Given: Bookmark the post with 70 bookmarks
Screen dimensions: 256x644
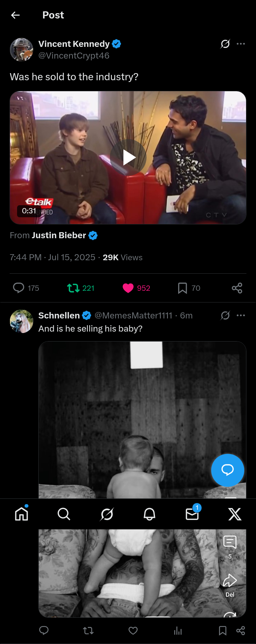Looking at the screenshot, I should pyautogui.click(x=182, y=288).
